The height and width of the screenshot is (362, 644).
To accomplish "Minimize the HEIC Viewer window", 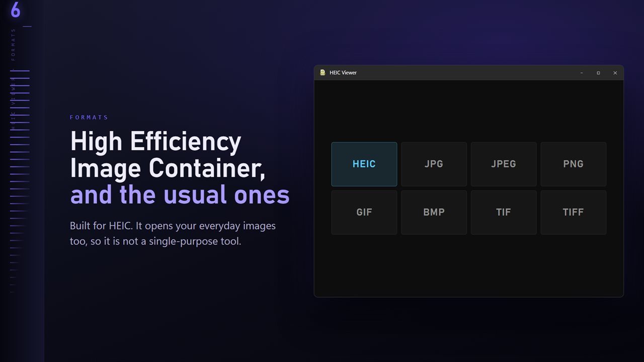I will tap(582, 73).
